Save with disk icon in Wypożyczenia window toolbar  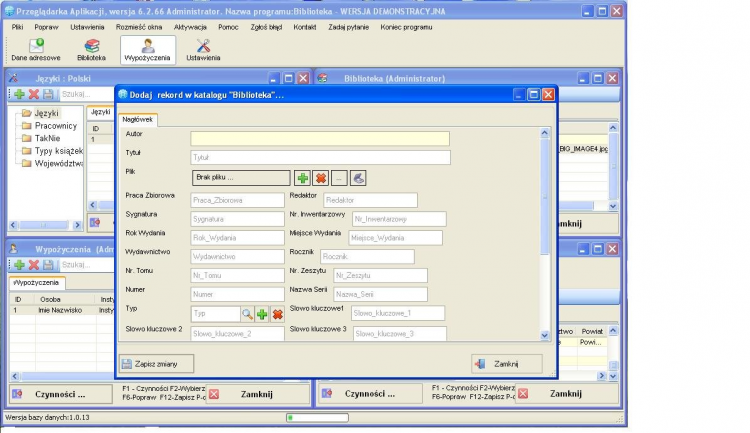point(48,265)
